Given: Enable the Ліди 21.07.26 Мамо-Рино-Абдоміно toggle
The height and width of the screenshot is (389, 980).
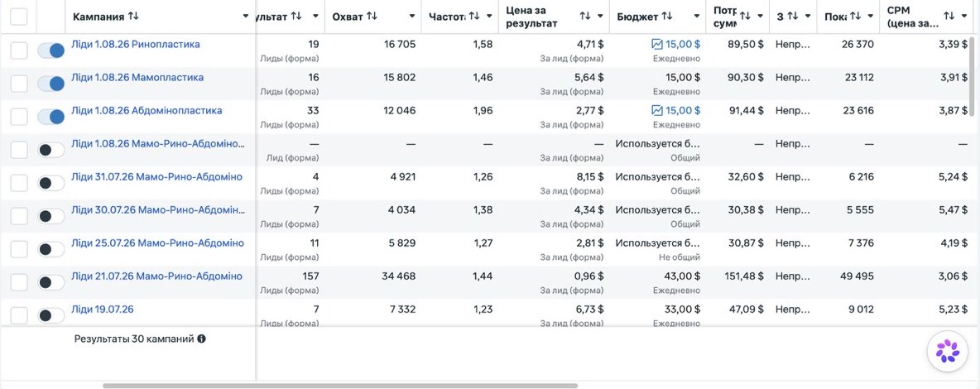Looking at the screenshot, I should coord(51,283).
